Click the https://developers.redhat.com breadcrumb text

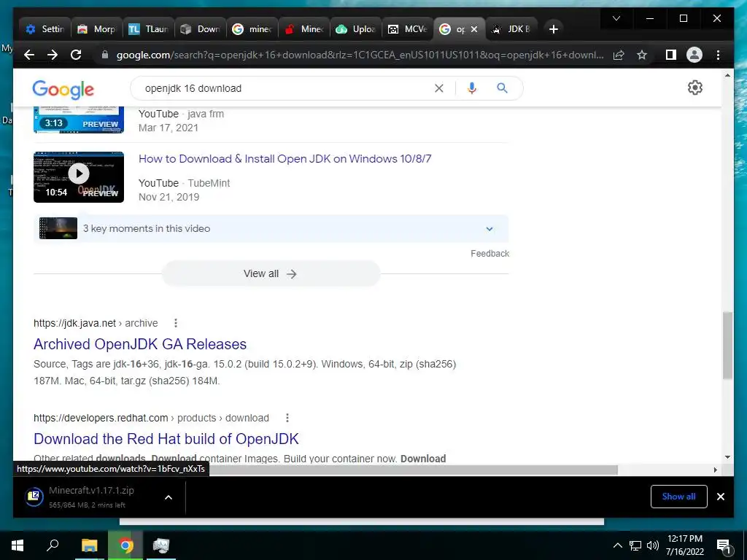tap(101, 418)
